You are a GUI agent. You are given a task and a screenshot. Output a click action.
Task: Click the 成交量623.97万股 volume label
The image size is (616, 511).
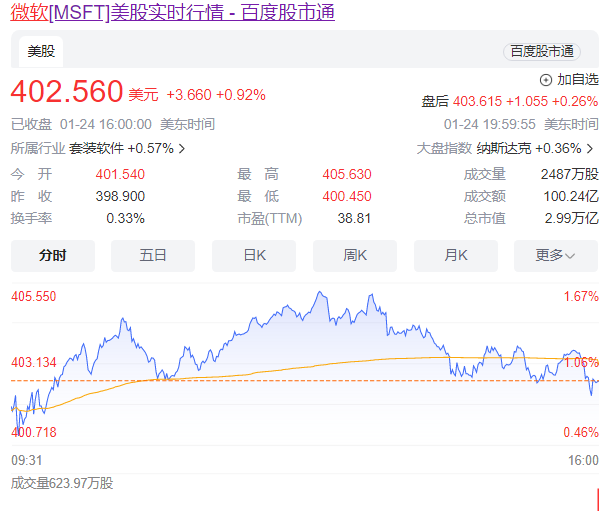62,483
